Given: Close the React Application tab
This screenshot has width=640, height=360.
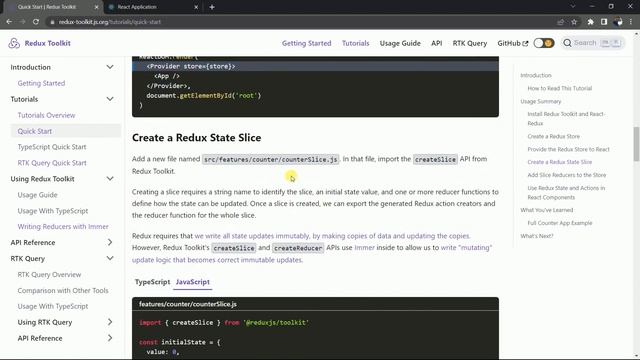Looking at the screenshot, I should [x=196, y=7].
